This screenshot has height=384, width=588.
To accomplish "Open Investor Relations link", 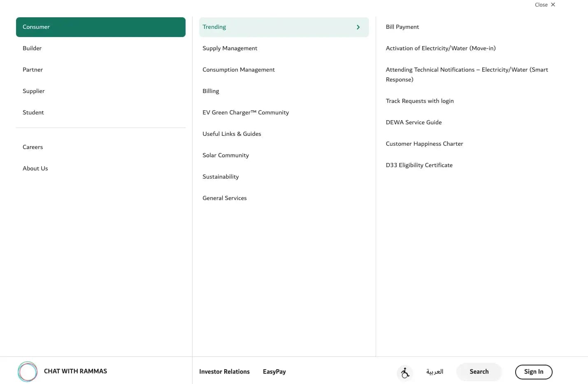I will [224, 372].
